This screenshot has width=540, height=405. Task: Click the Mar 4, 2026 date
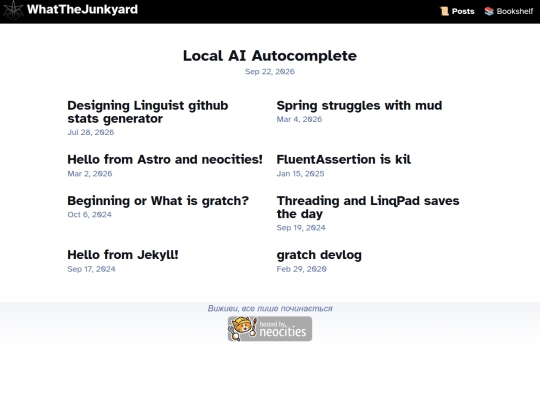(x=299, y=119)
